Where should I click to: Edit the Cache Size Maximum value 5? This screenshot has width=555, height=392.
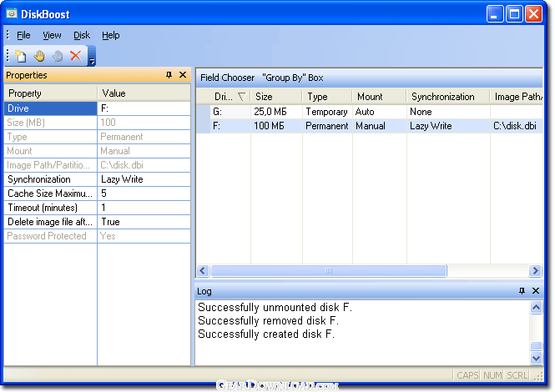144,193
